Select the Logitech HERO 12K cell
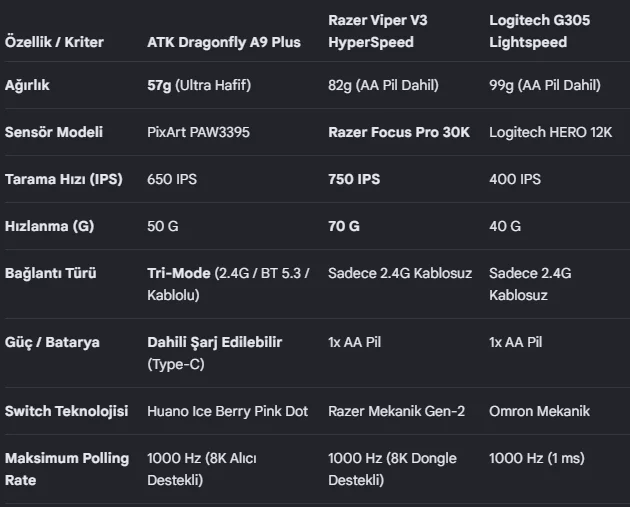Screen dimensions: 630x507 550,132
